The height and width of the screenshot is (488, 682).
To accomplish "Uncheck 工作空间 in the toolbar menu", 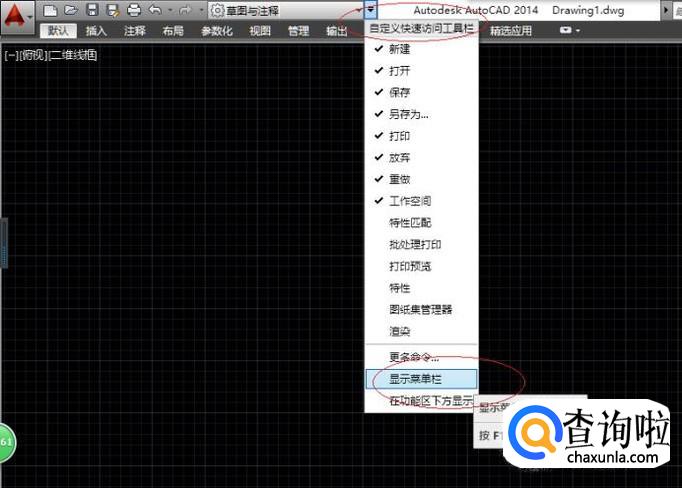I will pyautogui.click(x=421, y=201).
